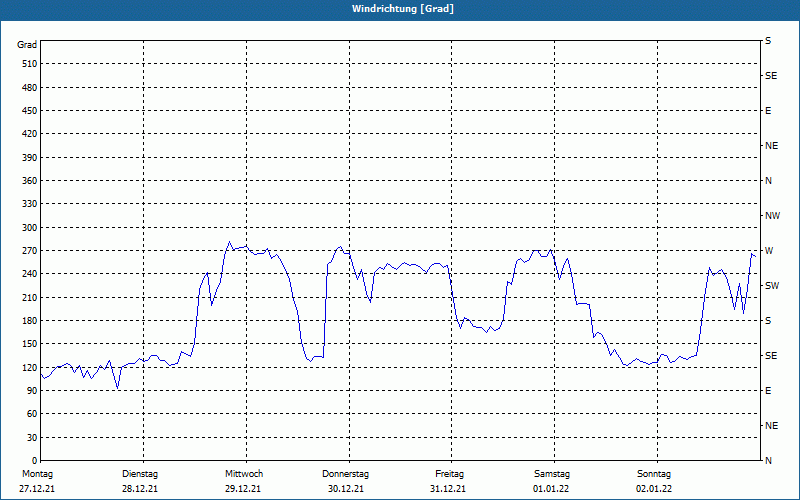Select the 'Samstag' day label
The height and width of the screenshot is (500, 800).
click(x=552, y=474)
